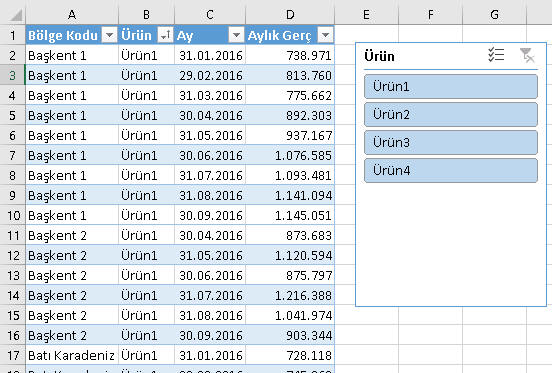The height and width of the screenshot is (373, 552).
Task: Select the Batı Karadeniz cell in row 17
Action: pyautogui.click(x=72, y=355)
